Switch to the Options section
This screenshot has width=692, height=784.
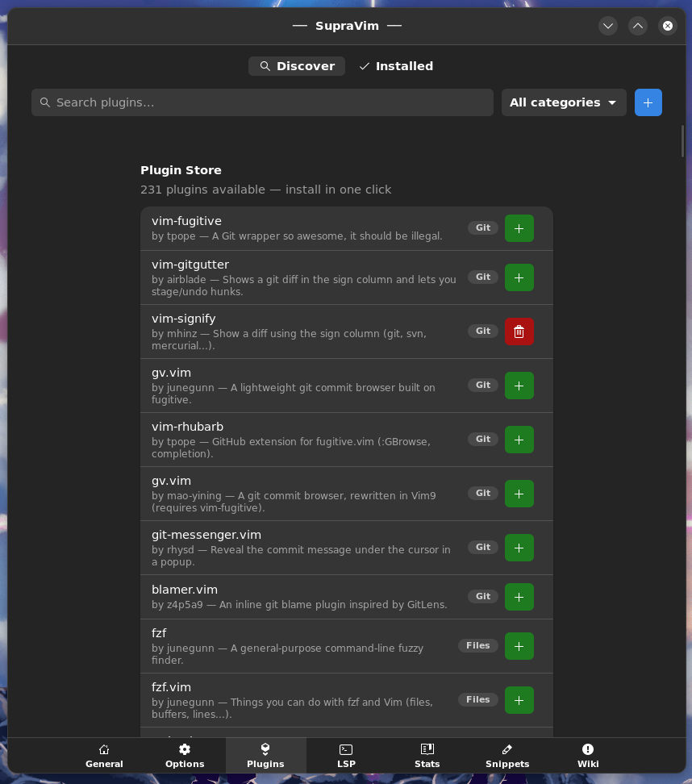(185, 756)
